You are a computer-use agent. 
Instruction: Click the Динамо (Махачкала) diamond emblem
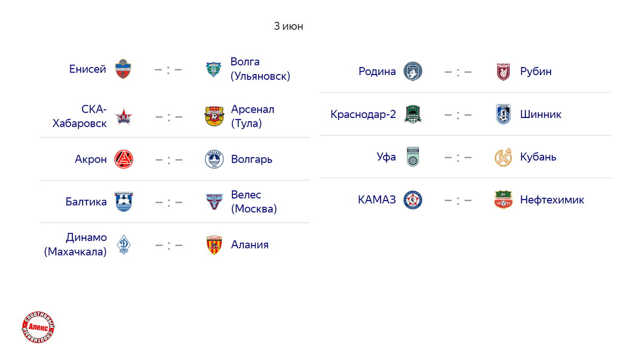tap(124, 245)
